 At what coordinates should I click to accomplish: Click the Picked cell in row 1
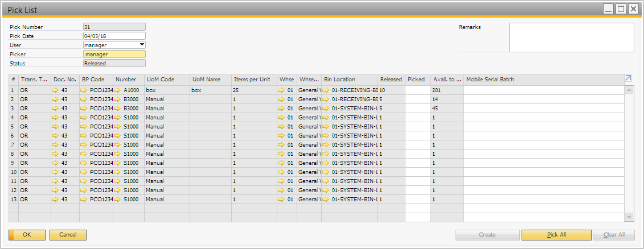tap(417, 90)
